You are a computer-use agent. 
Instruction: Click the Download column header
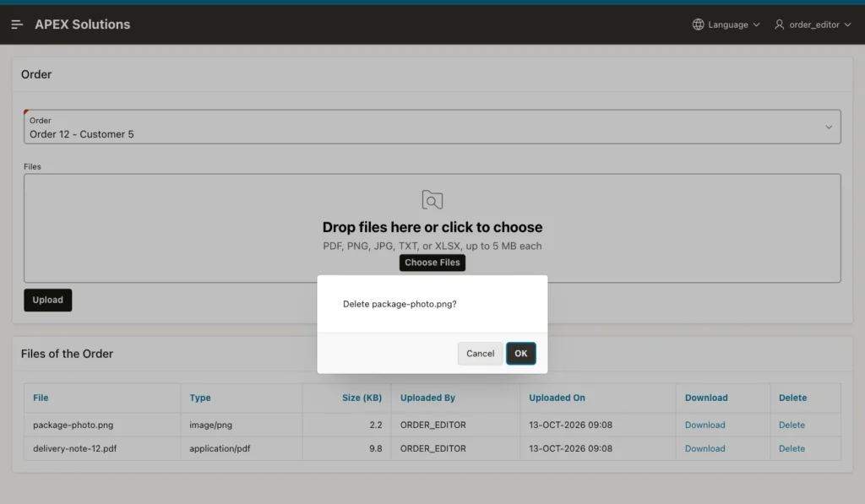coord(706,398)
